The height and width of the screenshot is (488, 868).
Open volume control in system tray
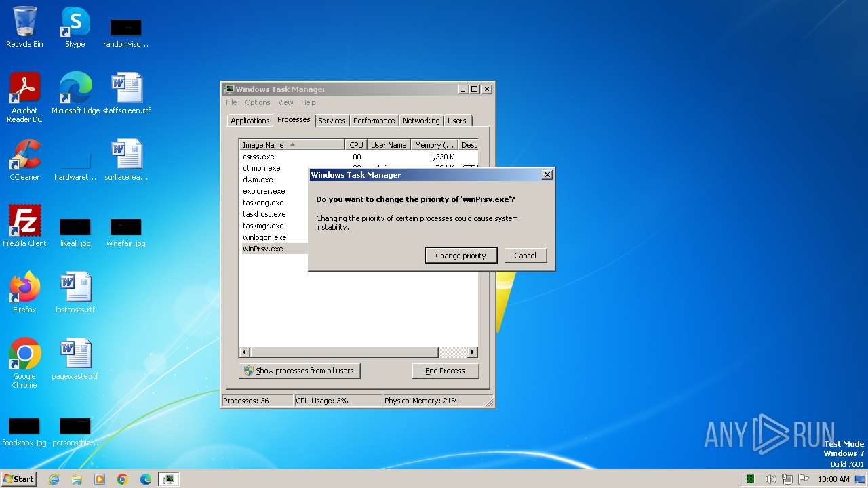770,479
